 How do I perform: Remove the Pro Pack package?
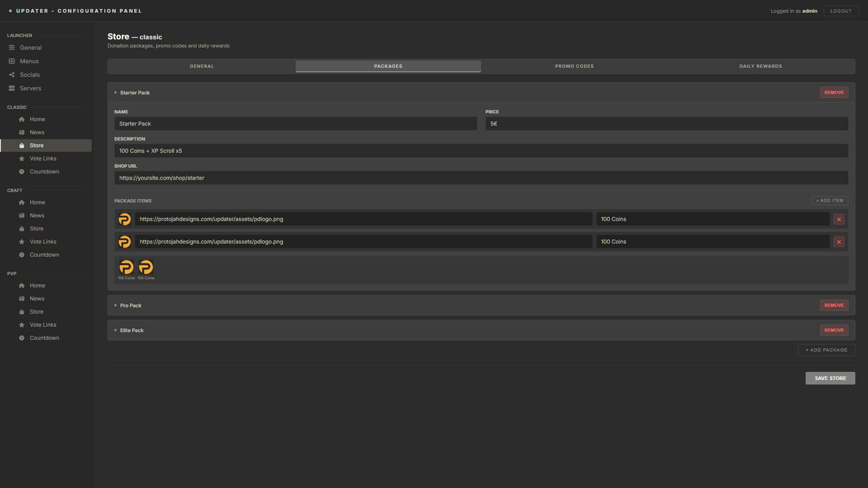pyautogui.click(x=834, y=305)
